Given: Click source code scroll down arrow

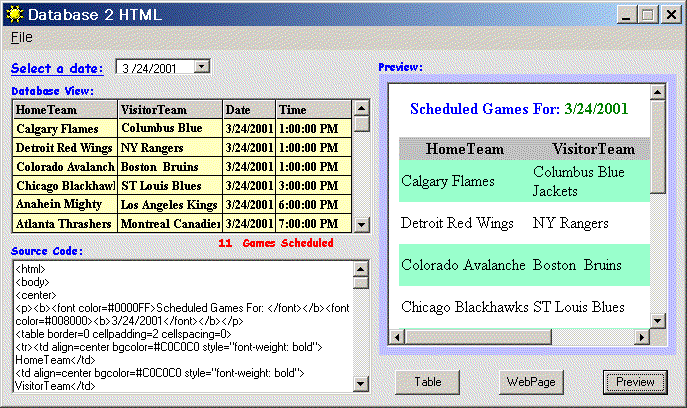Looking at the screenshot, I should coord(361,384).
